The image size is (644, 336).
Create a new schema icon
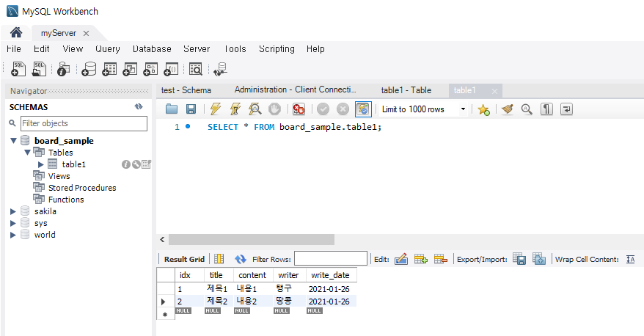pyautogui.click(x=89, y=69)
